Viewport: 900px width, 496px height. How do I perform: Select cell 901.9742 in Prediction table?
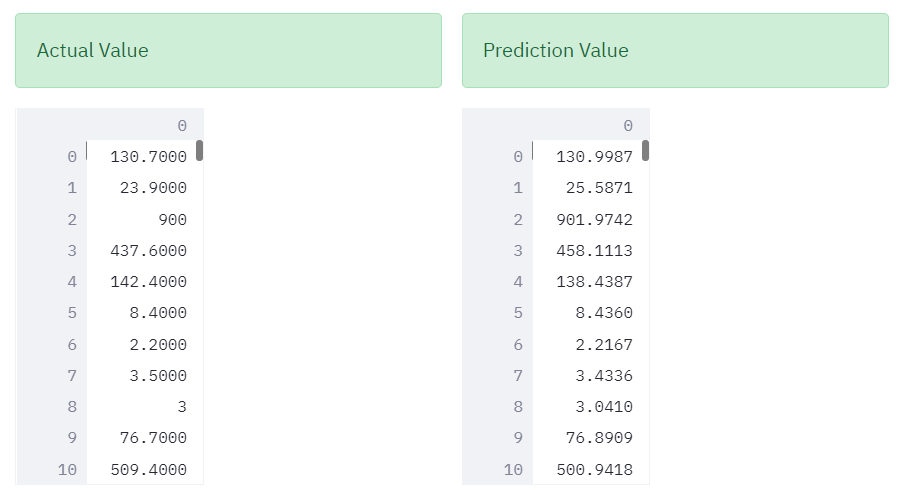587,219
